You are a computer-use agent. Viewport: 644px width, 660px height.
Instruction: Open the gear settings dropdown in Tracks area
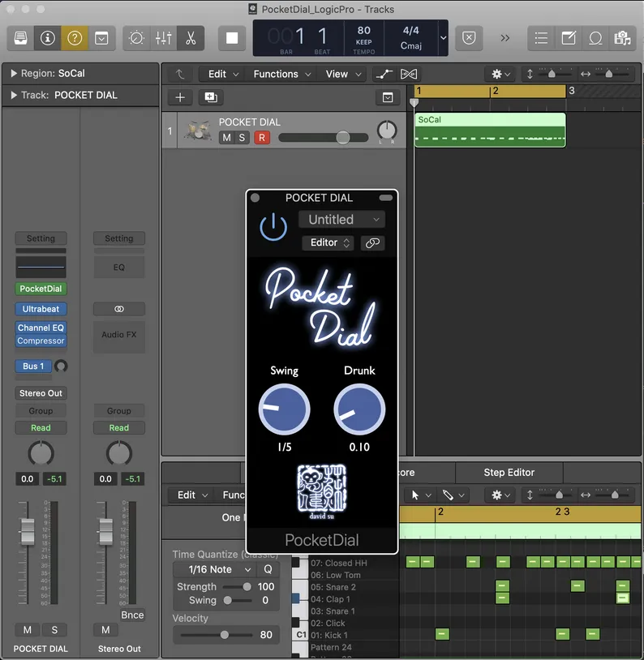(500, 74)
